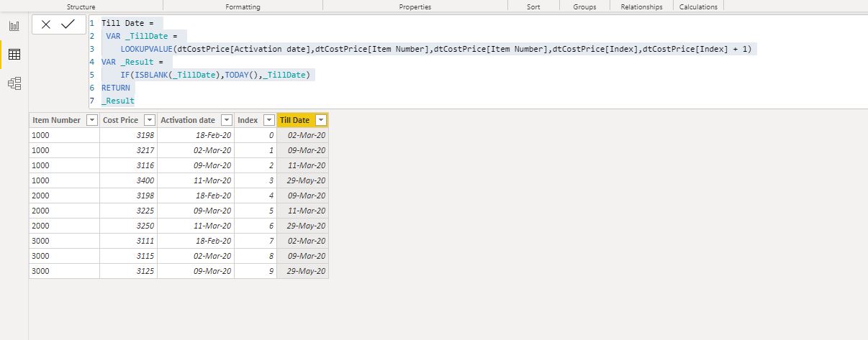Viewport: 868px width, 340px height.
Task: Select Item Number cell in Index 4 row
Action: click(64, 196)
